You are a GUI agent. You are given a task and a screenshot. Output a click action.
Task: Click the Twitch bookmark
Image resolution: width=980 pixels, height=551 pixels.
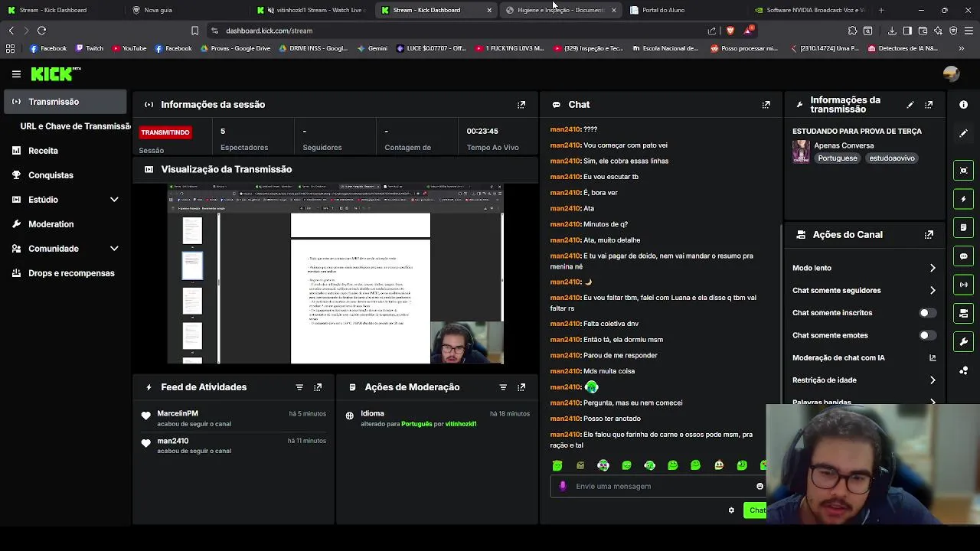89,48
